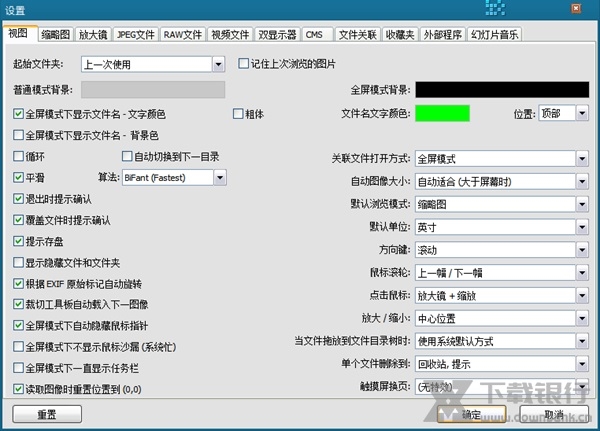This screenshot has height=431, width=600.
Task: Uncheck the 平滑 checkbox
Action: [x=18, y=177]
